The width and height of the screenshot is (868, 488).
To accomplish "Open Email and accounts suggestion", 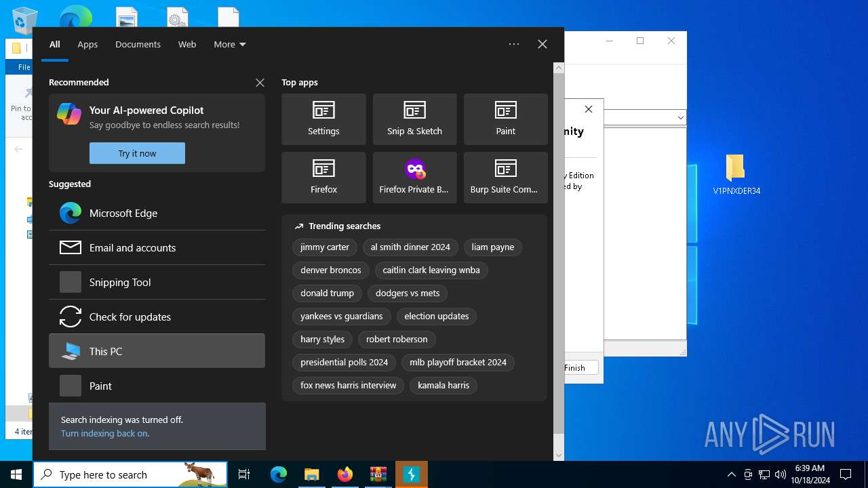I will [157, 247].
